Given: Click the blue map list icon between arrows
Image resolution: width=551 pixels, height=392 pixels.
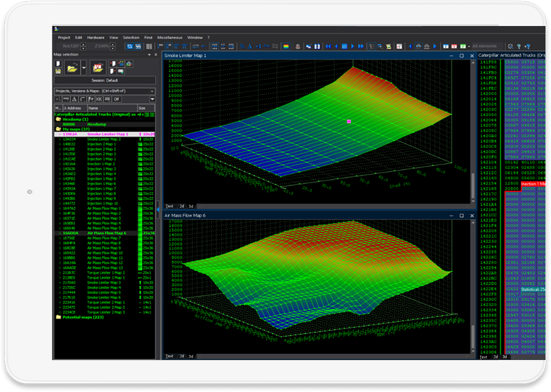Looking at the screenshot, I should 345,47.
